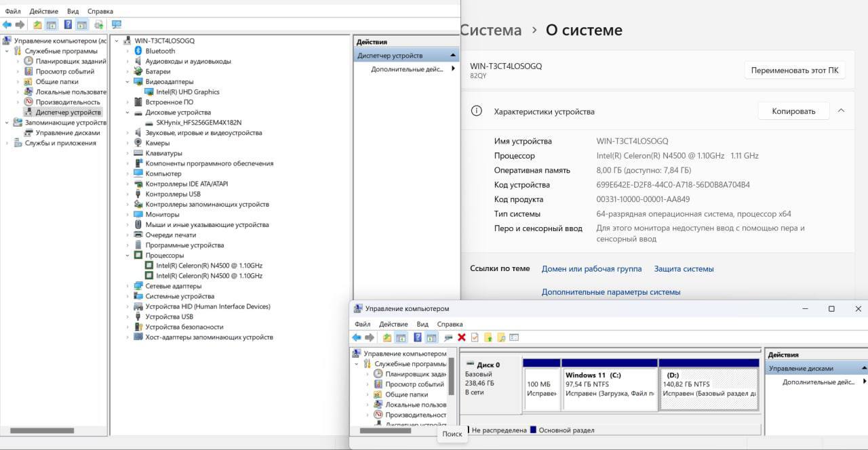Image resolution: width=868 pixels, height=450 pixels.
Task: Click the Back arrow in Device Manager window toolbar
Action: click(7, 25)
